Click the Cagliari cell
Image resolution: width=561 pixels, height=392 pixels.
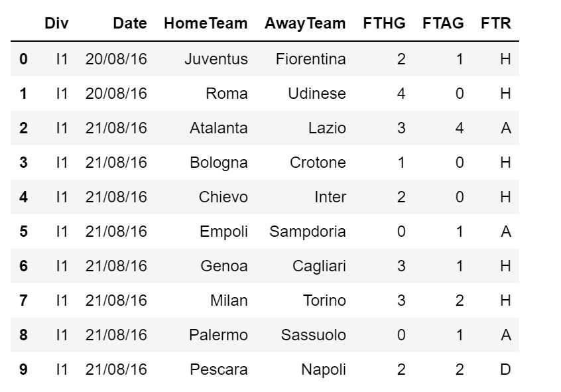pyautogui.click(x=319, y=266)
